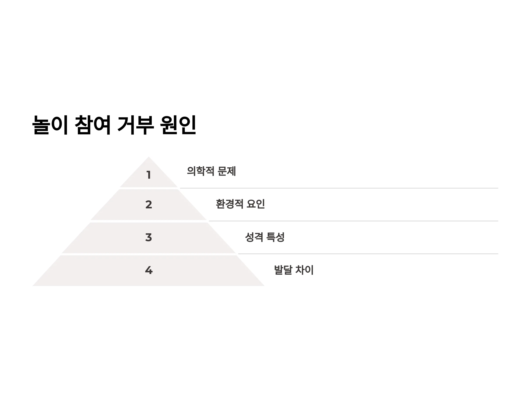The height and width of the screenshot is (399, 532).
Task: Click the number 4 on the bottom tier
Action: [x=149, y=270]
